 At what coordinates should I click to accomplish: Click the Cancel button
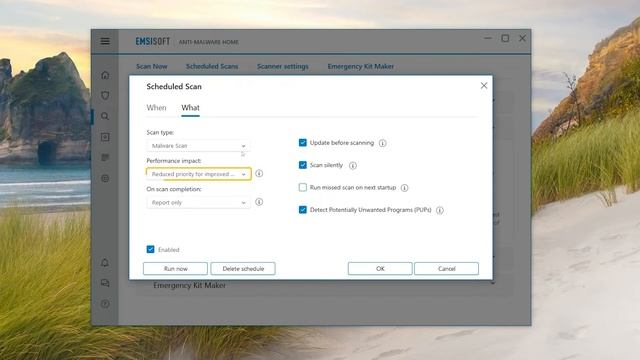tap(447, 269)
